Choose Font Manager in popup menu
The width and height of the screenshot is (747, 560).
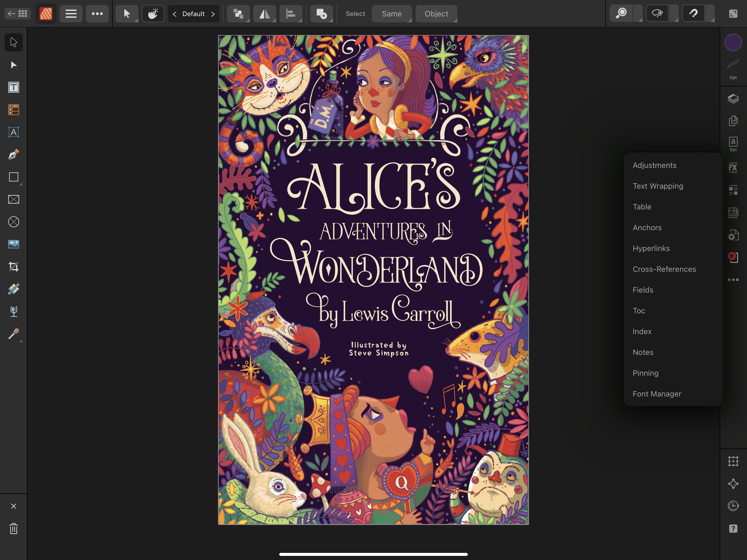(656, 394)
